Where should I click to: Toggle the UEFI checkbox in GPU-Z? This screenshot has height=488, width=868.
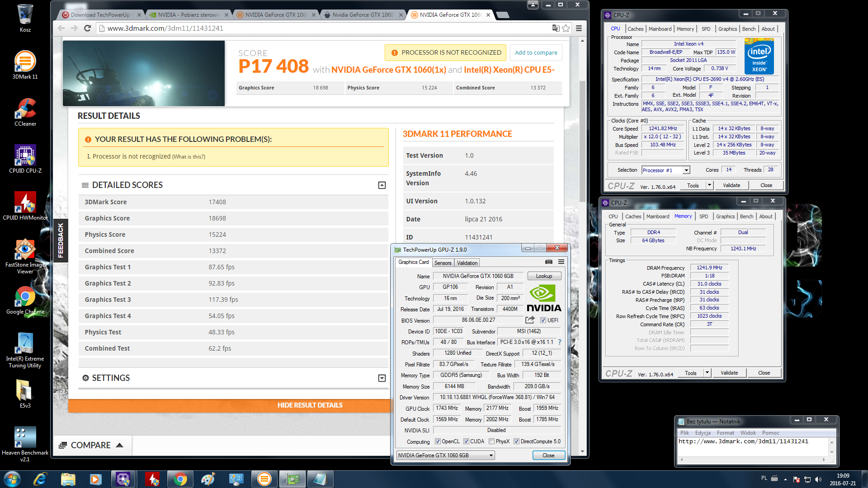click(x=543, y=320)
